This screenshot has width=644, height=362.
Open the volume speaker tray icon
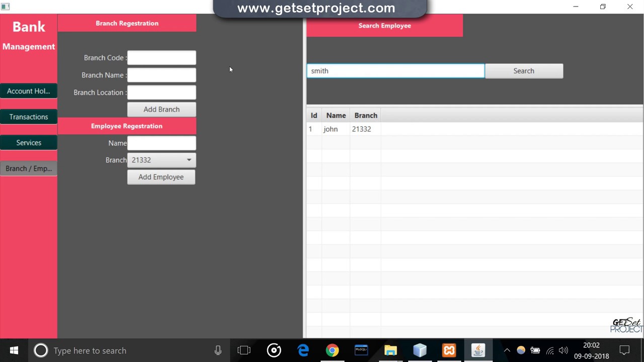click(x=563, y=350)
